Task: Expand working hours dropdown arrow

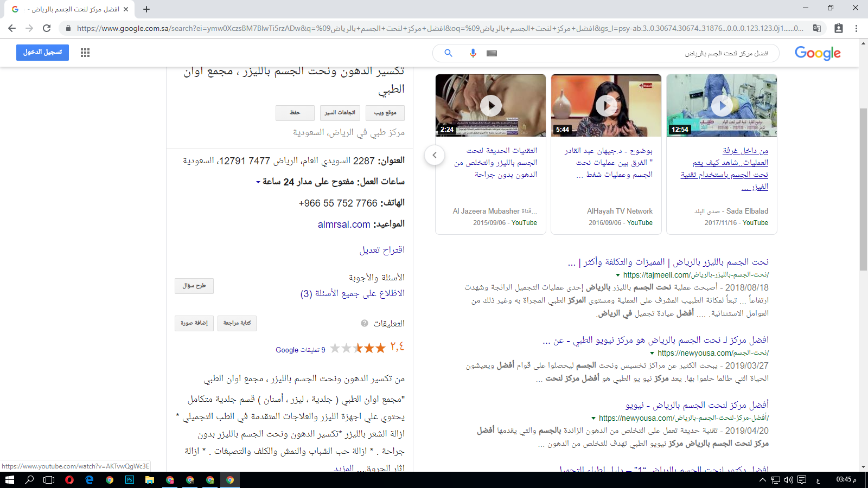Action: 258,182
